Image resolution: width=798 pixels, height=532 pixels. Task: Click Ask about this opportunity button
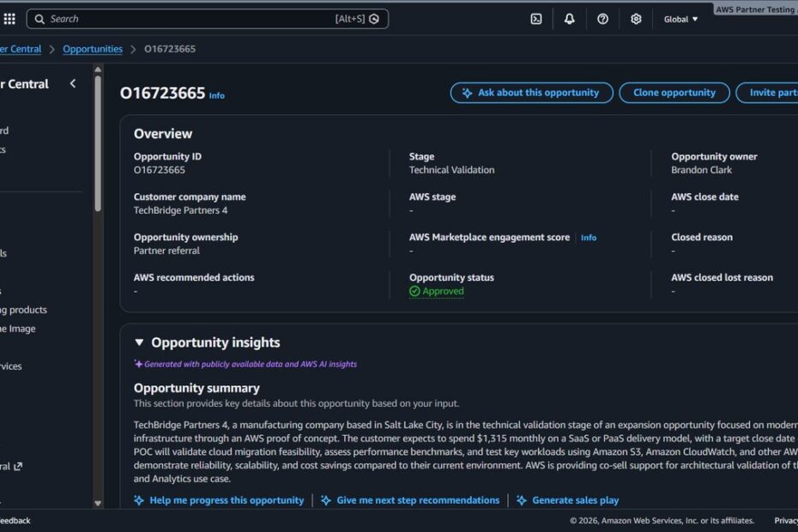(531, 93)
